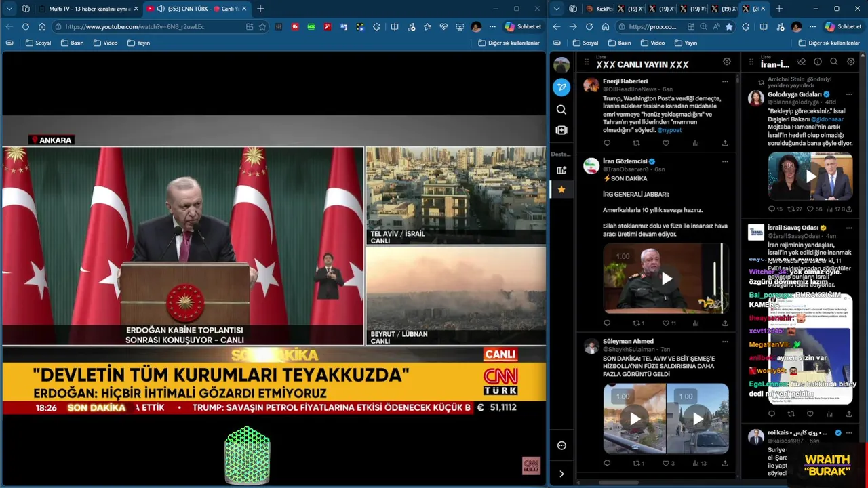Open Sosyal bookmarks folder in left browser
The width and height of the screenshot is (868, 488).
pos(38,43)
